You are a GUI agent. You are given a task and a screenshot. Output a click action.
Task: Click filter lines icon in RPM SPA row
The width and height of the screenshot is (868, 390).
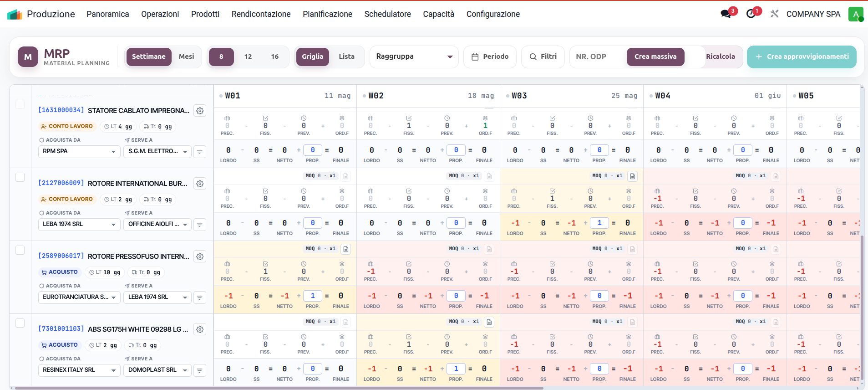click(x=200, y=152)
